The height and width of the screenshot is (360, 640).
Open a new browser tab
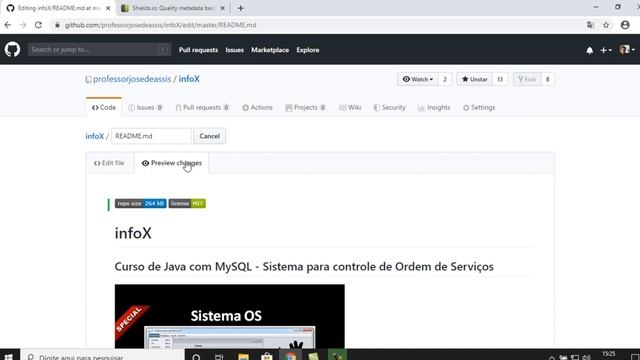tap(240, 8)
